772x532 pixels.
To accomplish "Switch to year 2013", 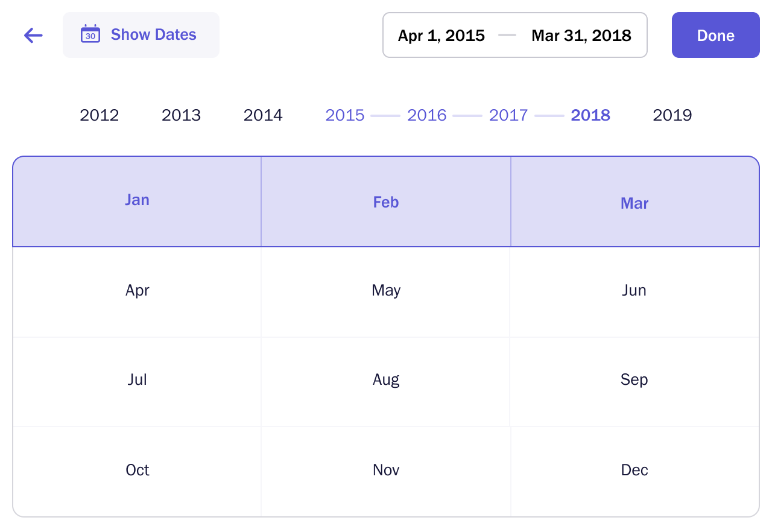I will (181, 115).
